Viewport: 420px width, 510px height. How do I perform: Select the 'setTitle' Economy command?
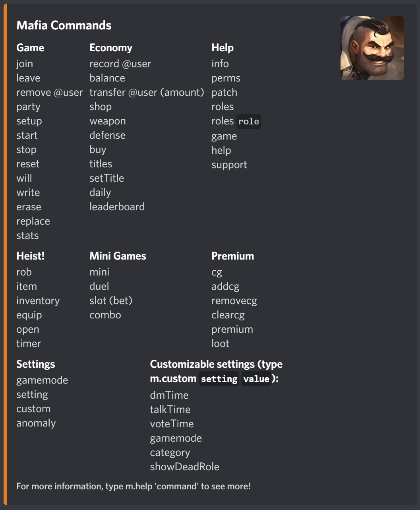coord(106,178)
